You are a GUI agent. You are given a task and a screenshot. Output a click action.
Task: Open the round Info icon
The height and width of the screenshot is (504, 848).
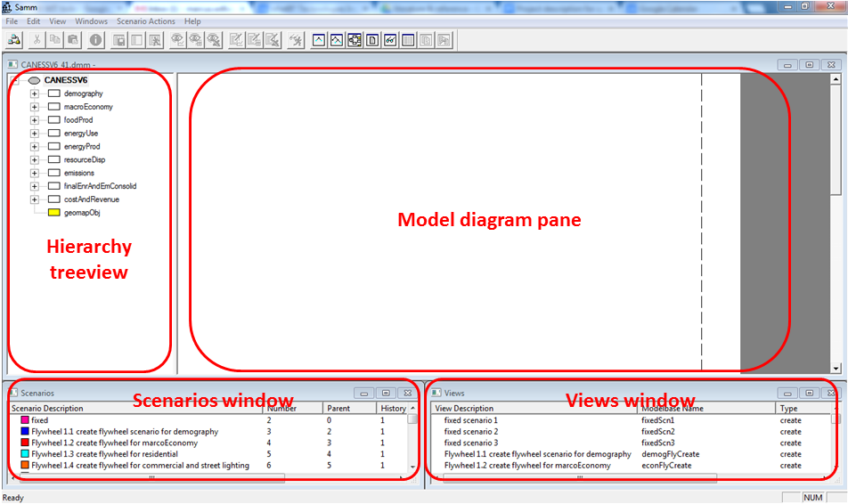pyautogui.click(x=95, y=40)
